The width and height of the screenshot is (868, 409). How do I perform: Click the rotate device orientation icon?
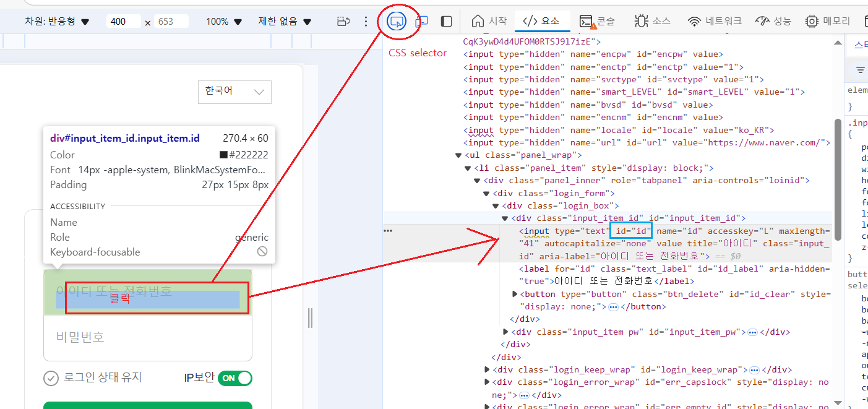point(344,22)
